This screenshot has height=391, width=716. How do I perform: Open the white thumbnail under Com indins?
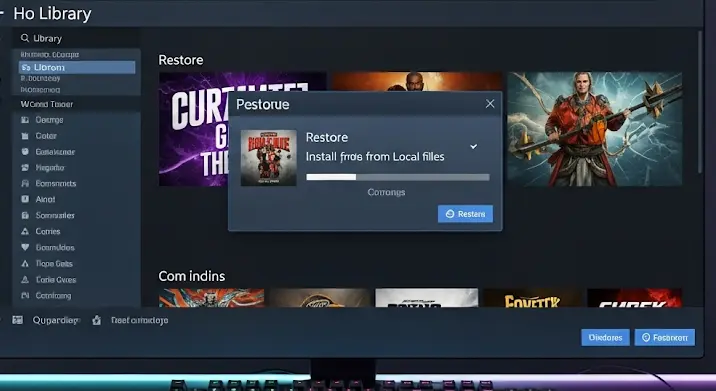[426, 297]
